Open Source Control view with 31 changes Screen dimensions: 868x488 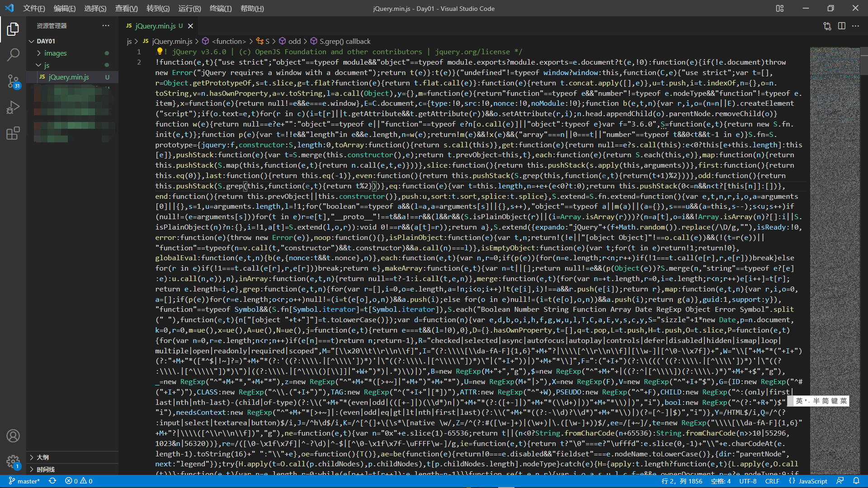pyautogui.click(x=13, y=81)
